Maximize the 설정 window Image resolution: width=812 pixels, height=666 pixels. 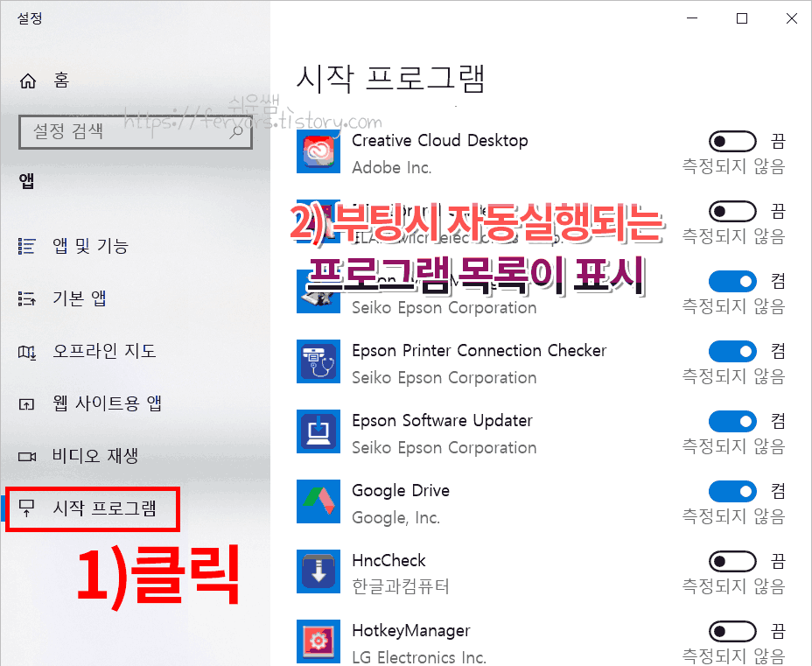click(x=742, y=18)
